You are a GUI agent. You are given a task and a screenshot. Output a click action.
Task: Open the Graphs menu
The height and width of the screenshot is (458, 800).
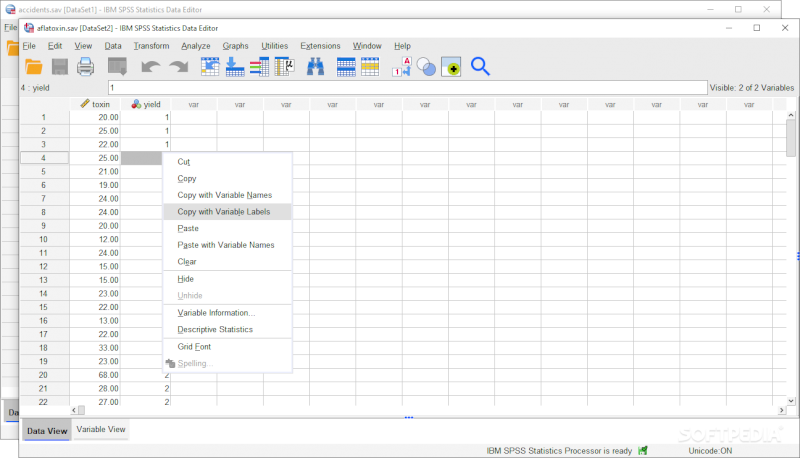(236, 46)
